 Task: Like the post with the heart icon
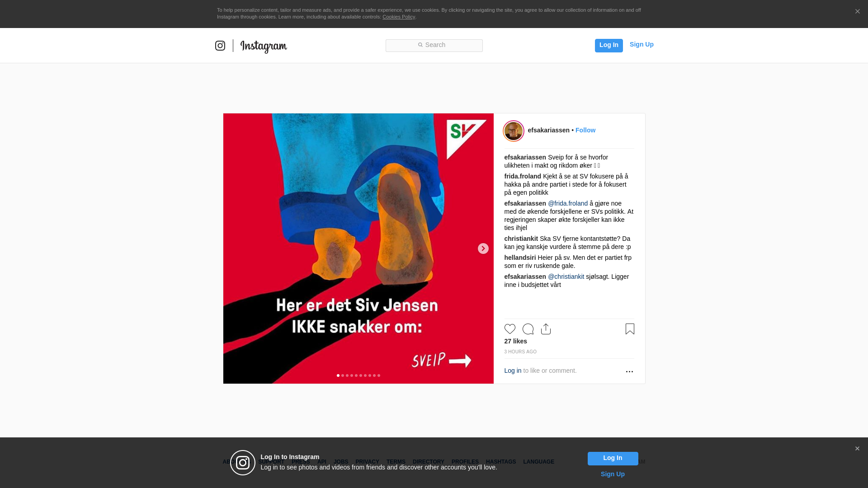click(x=510, y=329)
